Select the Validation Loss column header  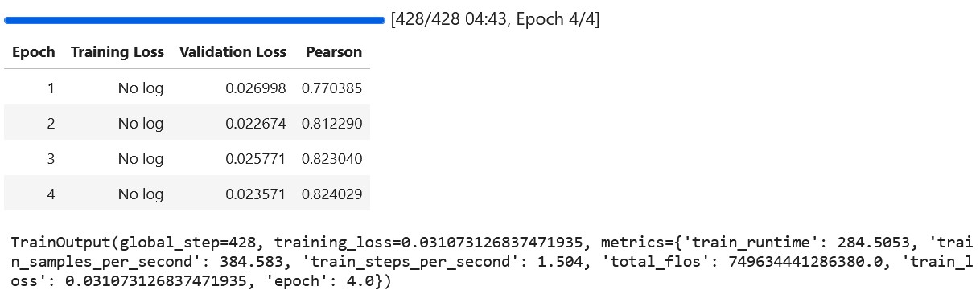click(x=233, y=52)
